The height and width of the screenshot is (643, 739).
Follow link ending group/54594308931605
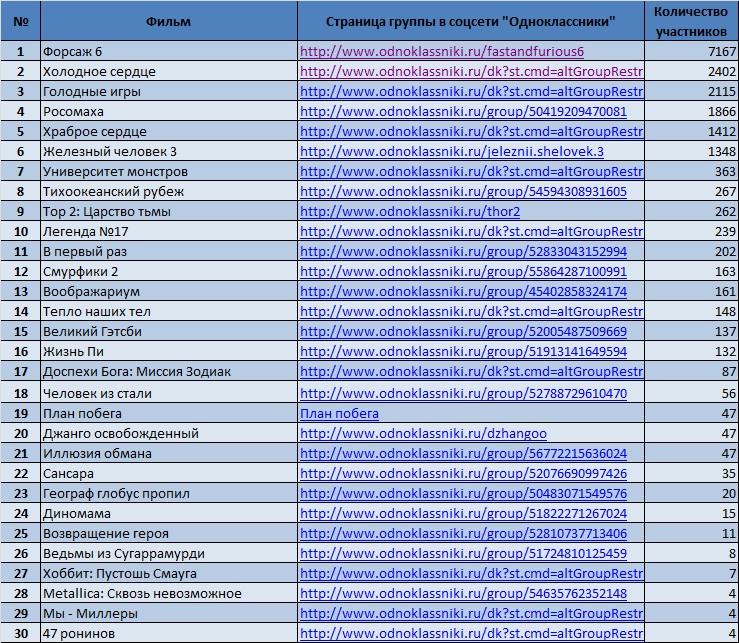point(463,192)
